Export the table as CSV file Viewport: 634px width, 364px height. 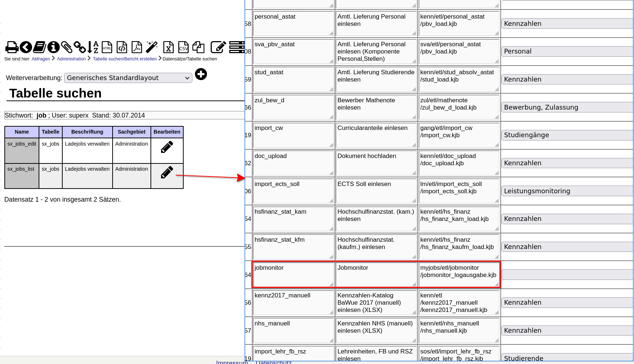pos(183,47)
